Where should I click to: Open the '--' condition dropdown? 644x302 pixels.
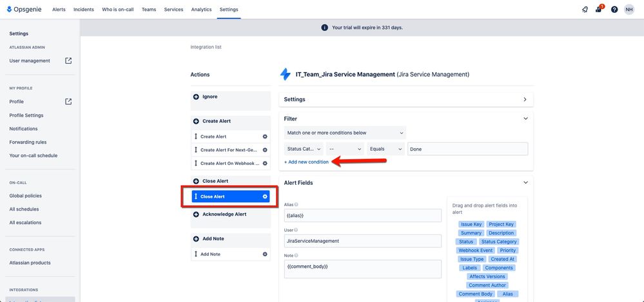pyautogui.click(x=345, y=149)
